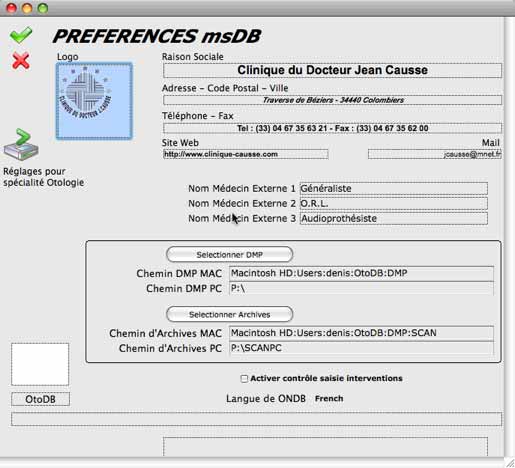Screen dimensions: 515x468
Task: Click the OtoDB field below the image box
Action: [40, 399]
